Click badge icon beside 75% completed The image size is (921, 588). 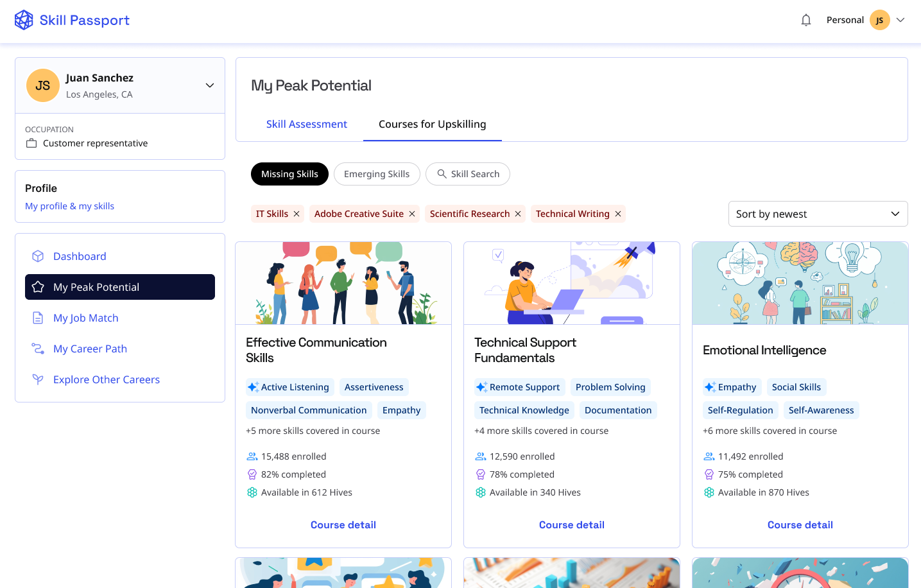[x=709, y=474]
